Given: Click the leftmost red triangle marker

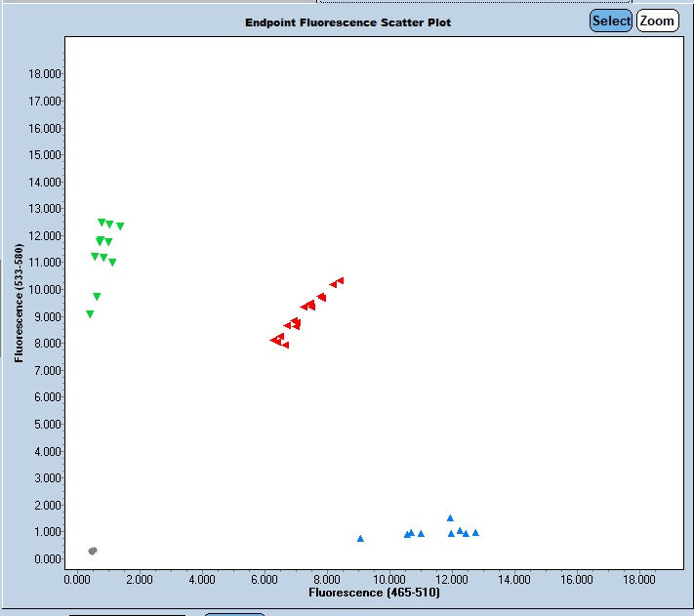Looking at the screenshot, I should point(273,341).
